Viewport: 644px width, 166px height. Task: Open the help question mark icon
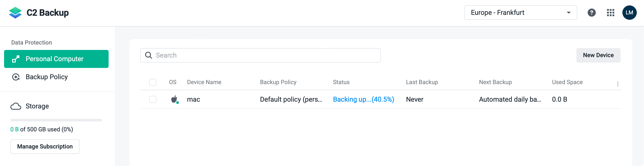pyautogui.click(x=591, y=13)
